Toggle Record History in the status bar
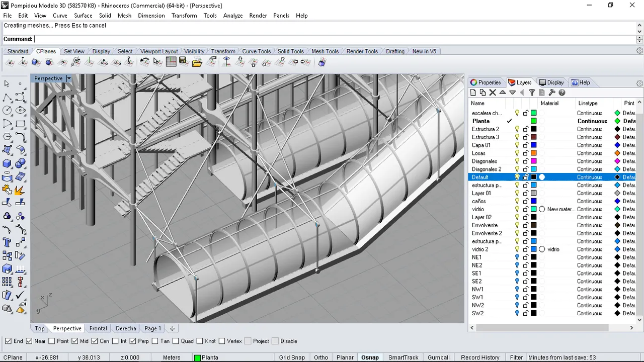Image resolution: width=644 pixels, height=362 pixels. pos(480,357)
